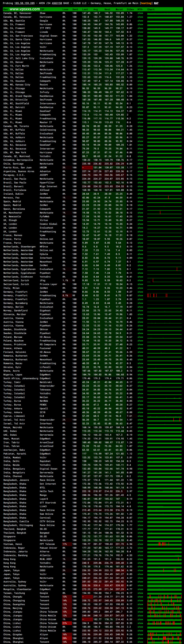Click the Loss column header
Viewport: 184px width, 644px height.
(65, 9)
